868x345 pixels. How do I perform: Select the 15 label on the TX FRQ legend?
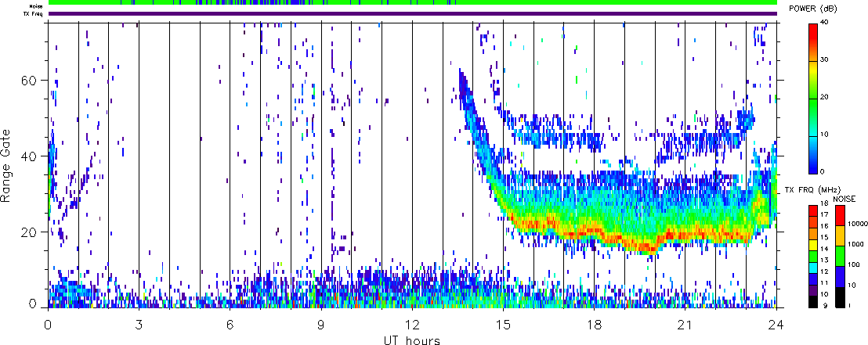pyautogui.click(x=825, y=237)
